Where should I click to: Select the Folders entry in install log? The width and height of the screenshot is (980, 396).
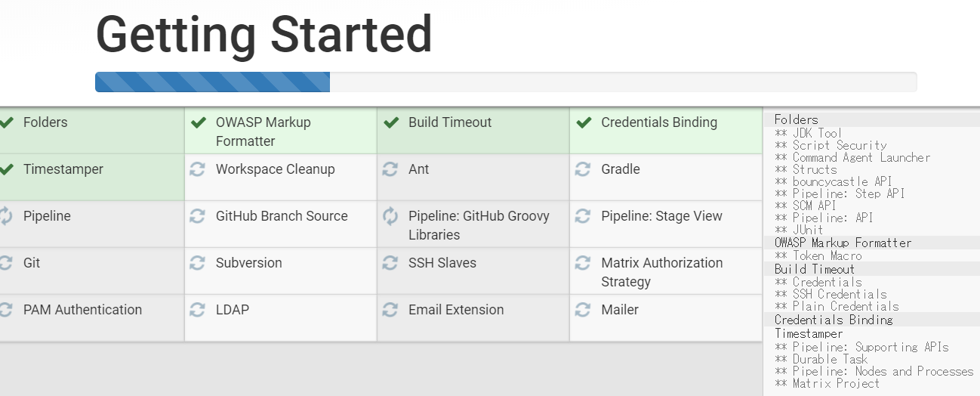coord(796,119)
